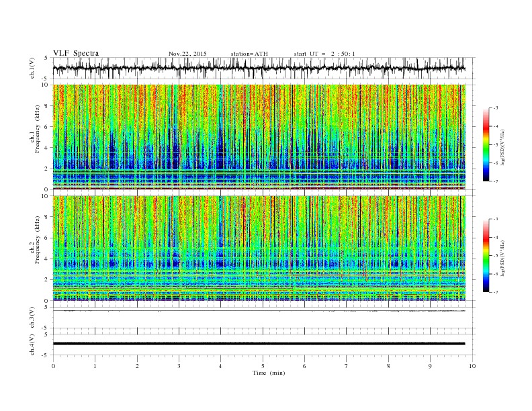Click the '10' tick on Time axis

(x=472, y=366)
